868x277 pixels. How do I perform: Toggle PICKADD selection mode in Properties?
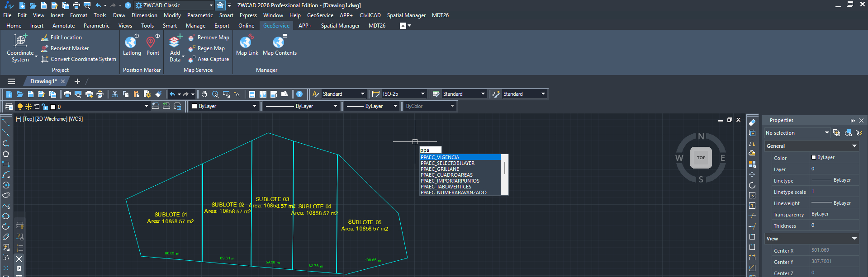point(836,133)
